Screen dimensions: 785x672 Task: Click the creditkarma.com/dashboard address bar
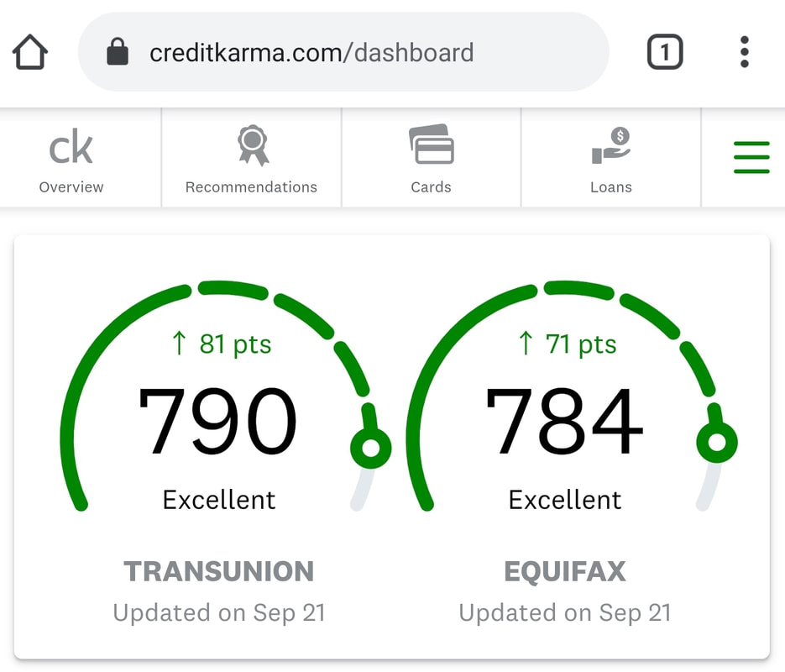(343, 52)
